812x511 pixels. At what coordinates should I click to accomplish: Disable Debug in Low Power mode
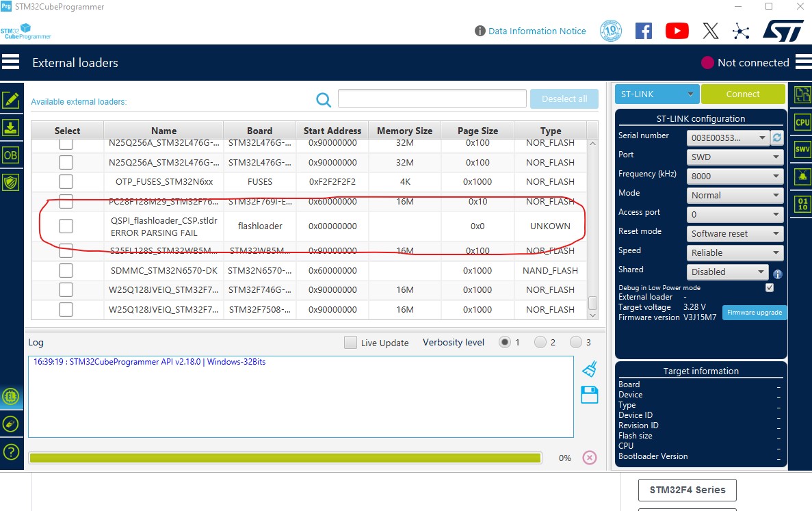click(769, 287)
